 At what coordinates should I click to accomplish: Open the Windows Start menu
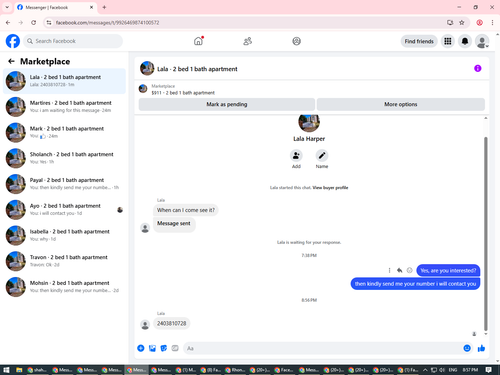(x=6, y=370)
